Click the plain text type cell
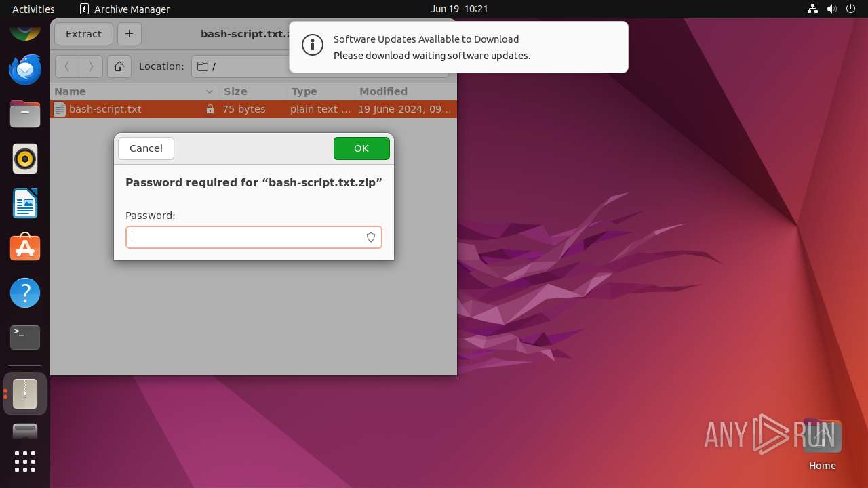 [320, 109]
